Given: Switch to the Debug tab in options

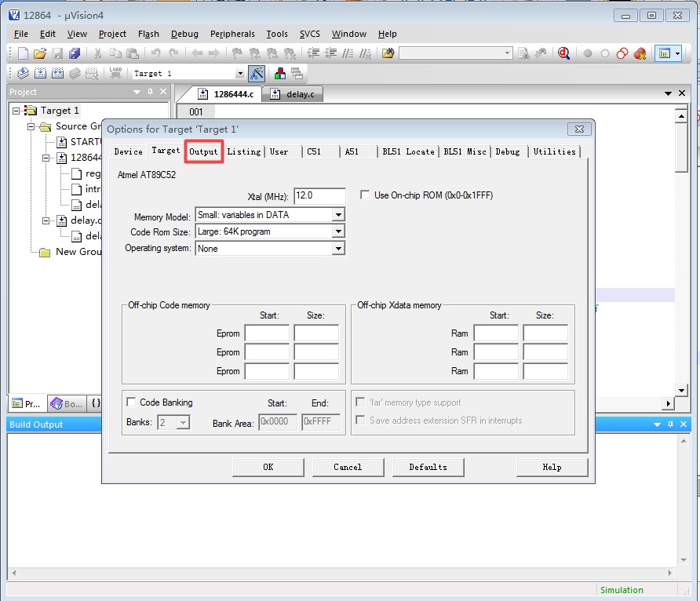Looking at the screenshot, I should 508,151.
